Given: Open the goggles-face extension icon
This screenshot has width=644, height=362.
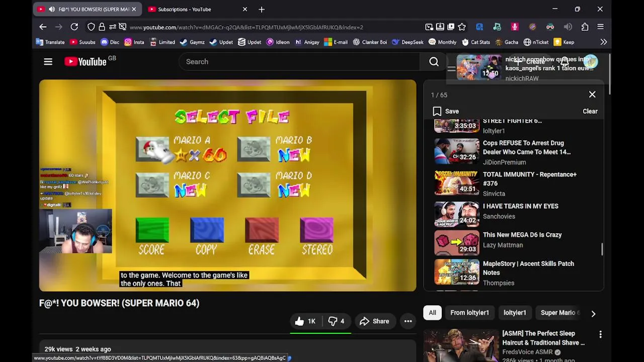Looking at the screenshot, I should [x=550, y=27].
